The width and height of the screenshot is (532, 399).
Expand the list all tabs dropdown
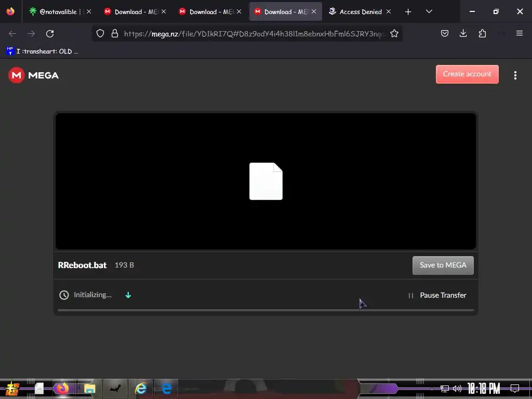[429, 11]
